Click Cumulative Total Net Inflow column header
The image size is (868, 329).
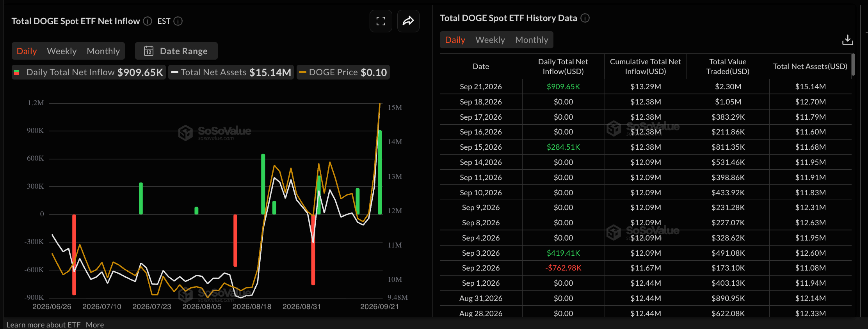click(646, 66)
